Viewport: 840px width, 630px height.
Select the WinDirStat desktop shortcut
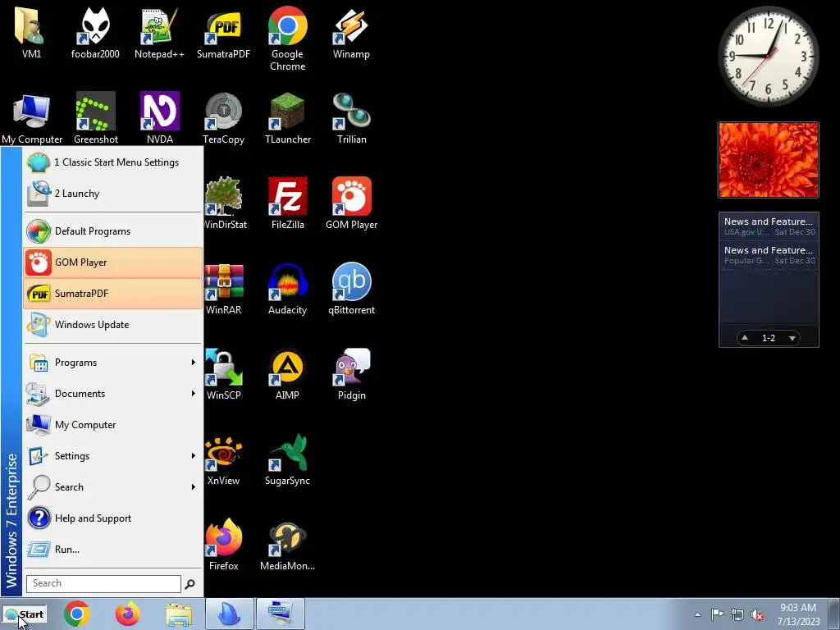click(x=225, y=203)
